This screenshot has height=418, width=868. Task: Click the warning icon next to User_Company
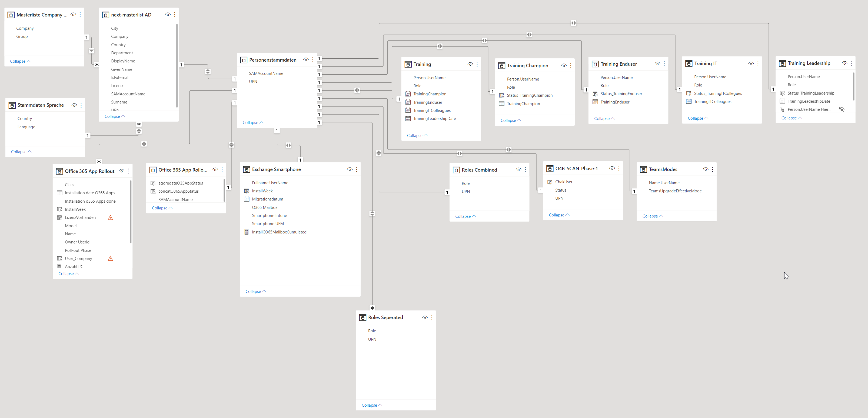coord(110,258)
